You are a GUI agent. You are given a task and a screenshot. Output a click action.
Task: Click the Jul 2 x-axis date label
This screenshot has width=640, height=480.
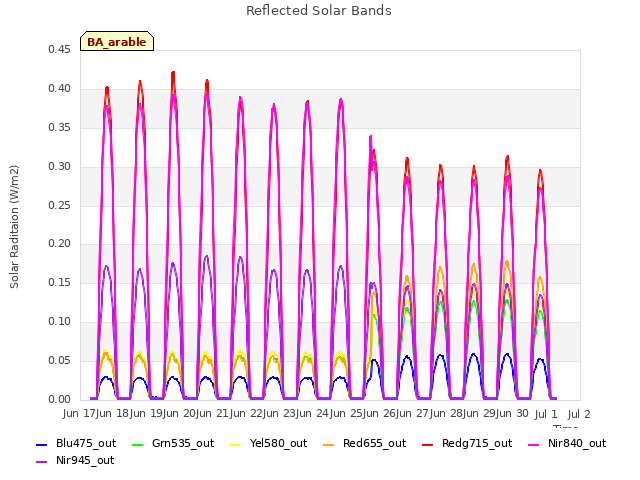click(579, 414)
